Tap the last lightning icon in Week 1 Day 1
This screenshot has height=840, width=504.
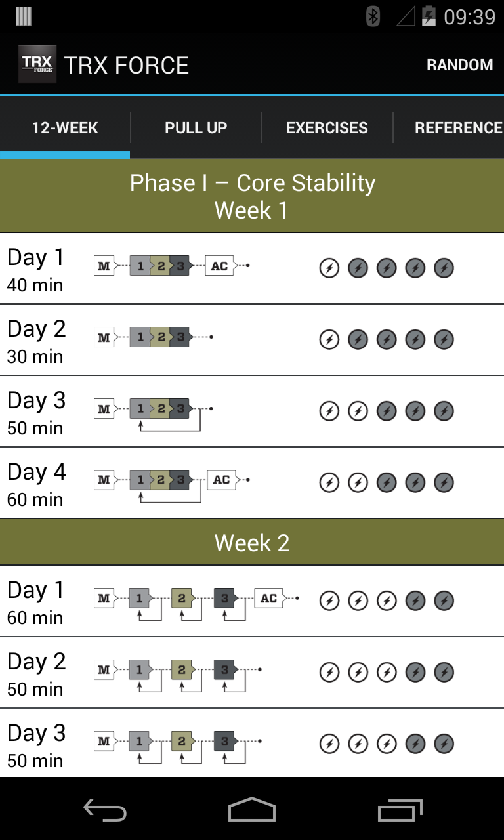pyautogui.click(x=444, y=268)
